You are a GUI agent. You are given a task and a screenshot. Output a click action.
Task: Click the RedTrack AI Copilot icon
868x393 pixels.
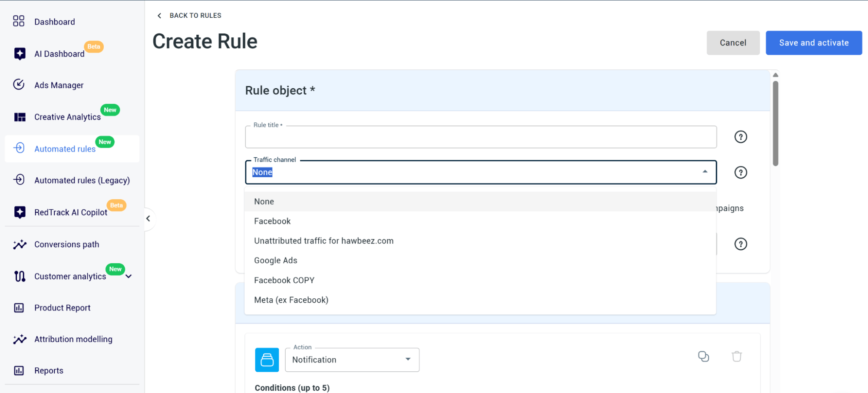tap(20, 212)
